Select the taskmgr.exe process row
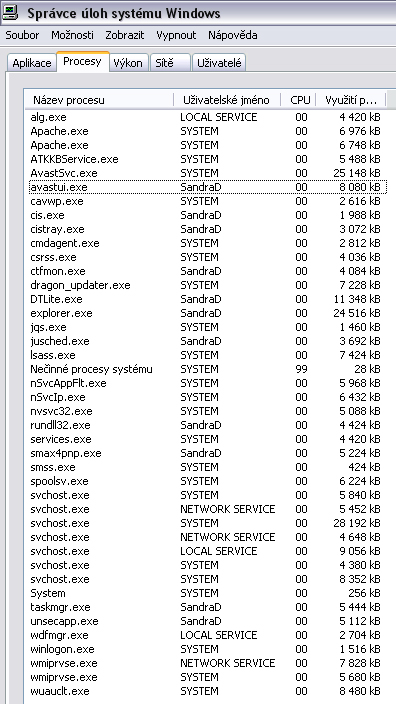Screen dimensions: 396x704 pos(206,607)
